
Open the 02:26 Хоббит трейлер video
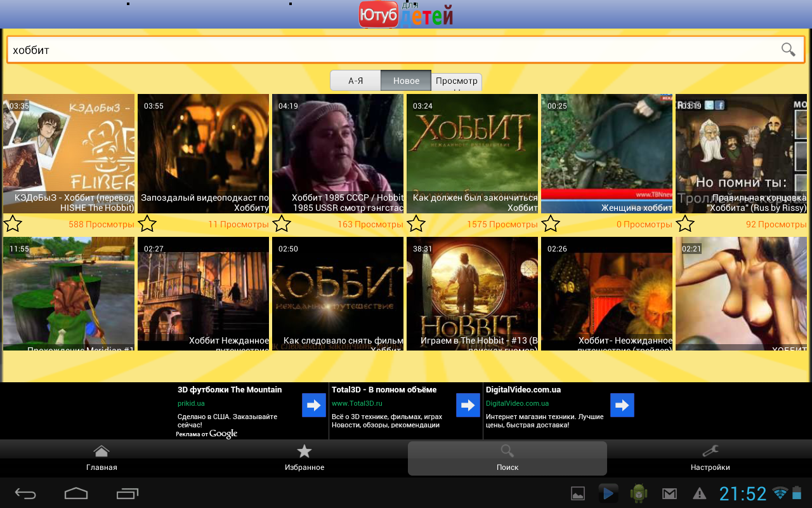tap(606, 294)
